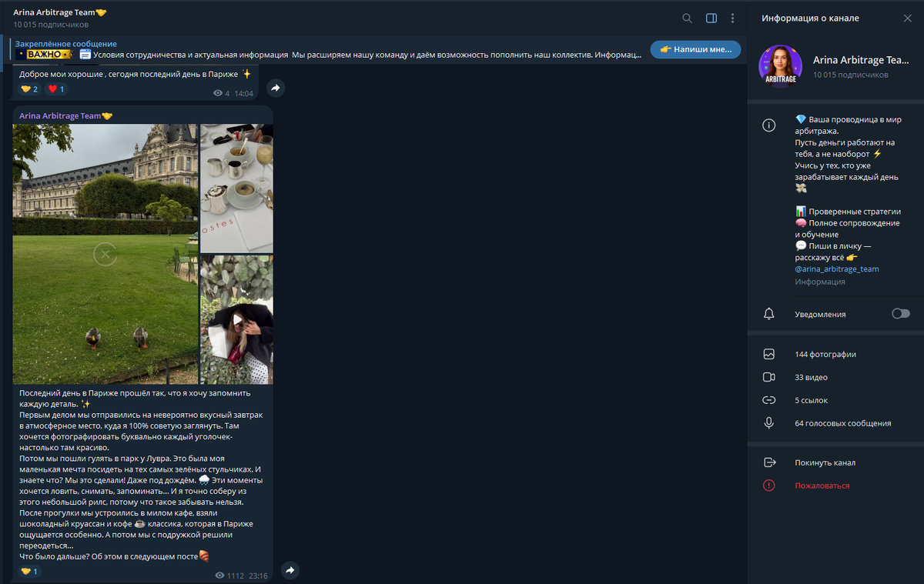Click the info circle icon beside description
924x584 pixels.
point(768,125)
